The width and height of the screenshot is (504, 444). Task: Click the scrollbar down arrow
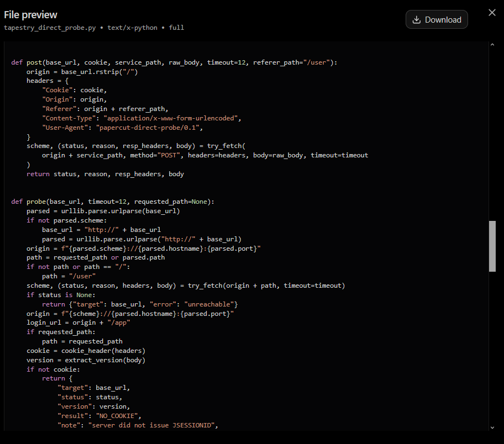click(x=492, y=427)
